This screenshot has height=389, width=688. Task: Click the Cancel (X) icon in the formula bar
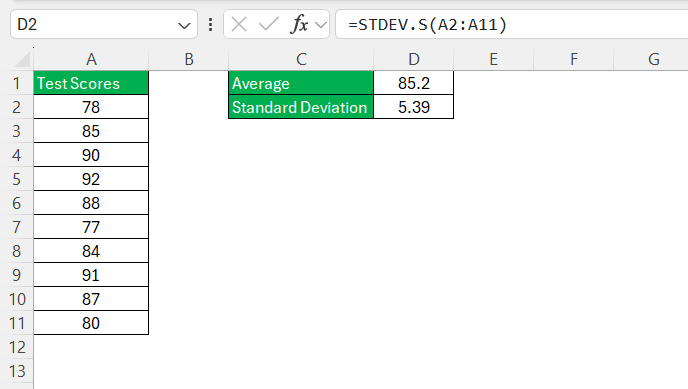pyautogui.click(x=239, y=25)
